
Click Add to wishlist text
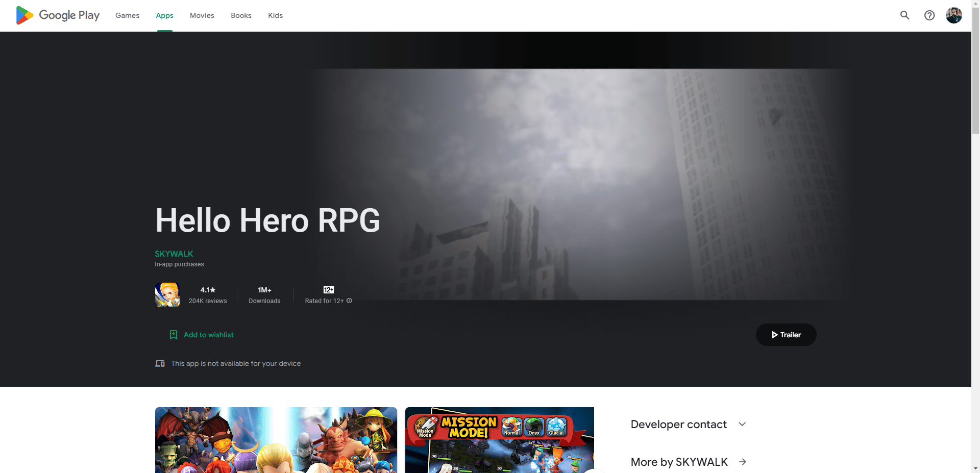coord(209,335)
